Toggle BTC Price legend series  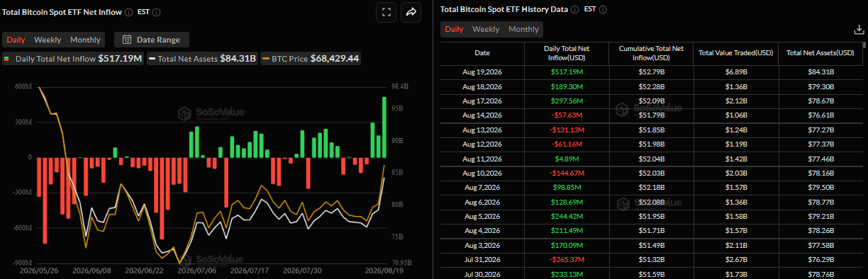(311, 58)
